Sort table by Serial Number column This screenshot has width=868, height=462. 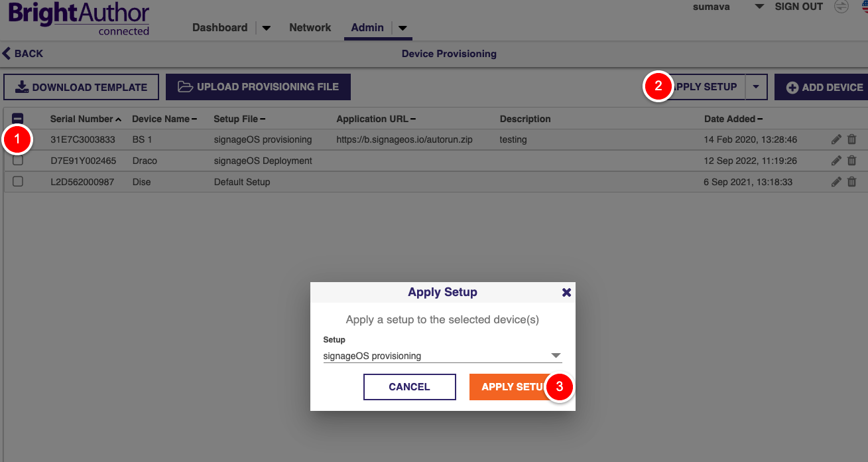pos(82,119)
